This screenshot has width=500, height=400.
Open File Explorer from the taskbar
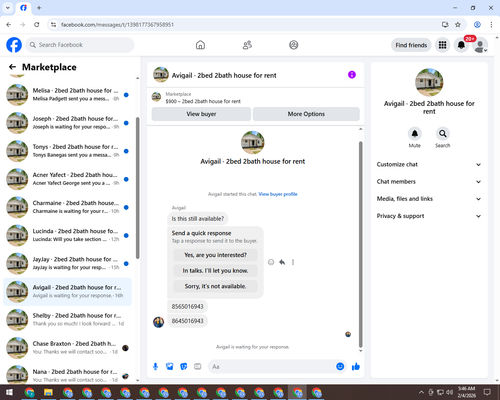(x=48, y=392)
